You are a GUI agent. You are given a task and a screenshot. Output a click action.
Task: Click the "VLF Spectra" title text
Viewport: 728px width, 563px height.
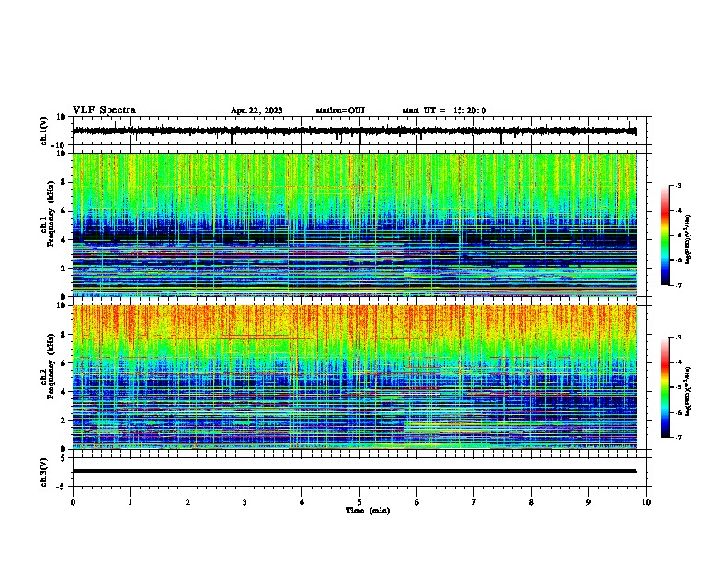pos(104,110)
